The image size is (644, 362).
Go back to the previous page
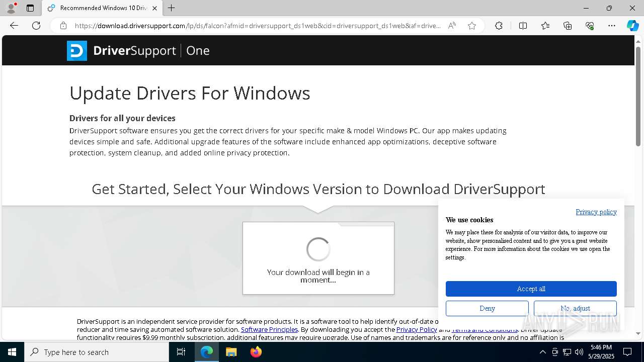(14, 26)
